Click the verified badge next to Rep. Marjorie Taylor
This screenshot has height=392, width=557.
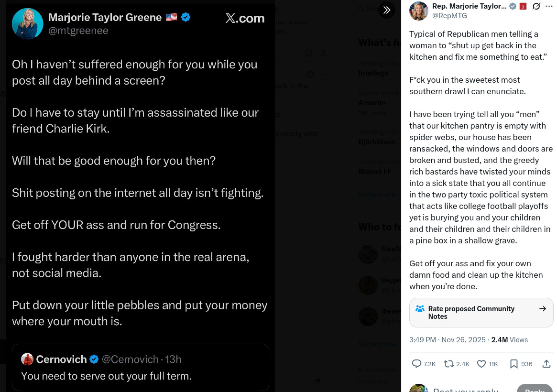click(513, 6)
